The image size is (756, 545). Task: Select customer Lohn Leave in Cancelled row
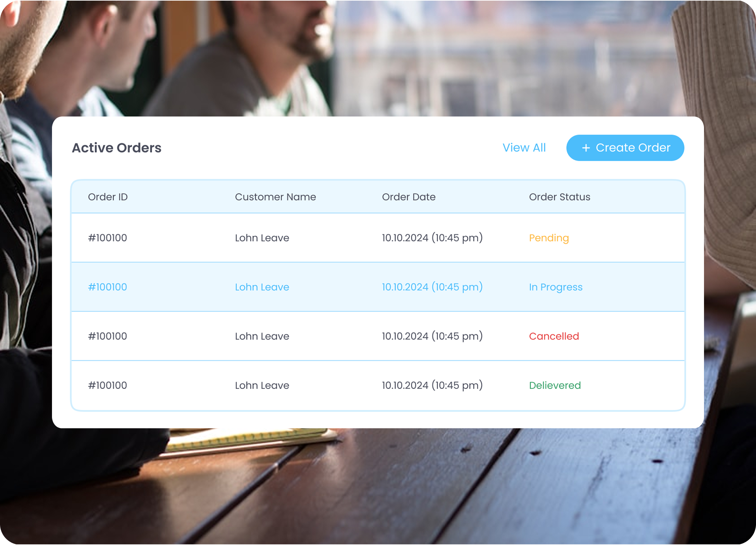tap(262, 336)
